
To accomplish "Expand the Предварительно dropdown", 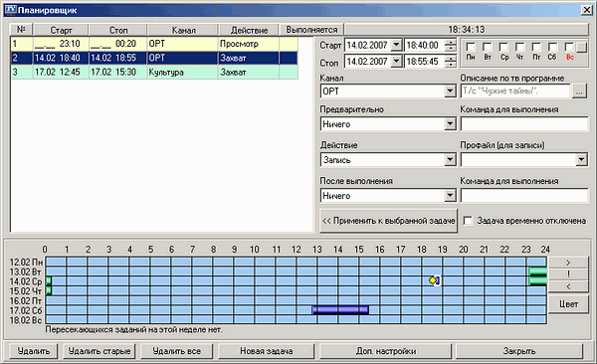I will pos(450,123).
